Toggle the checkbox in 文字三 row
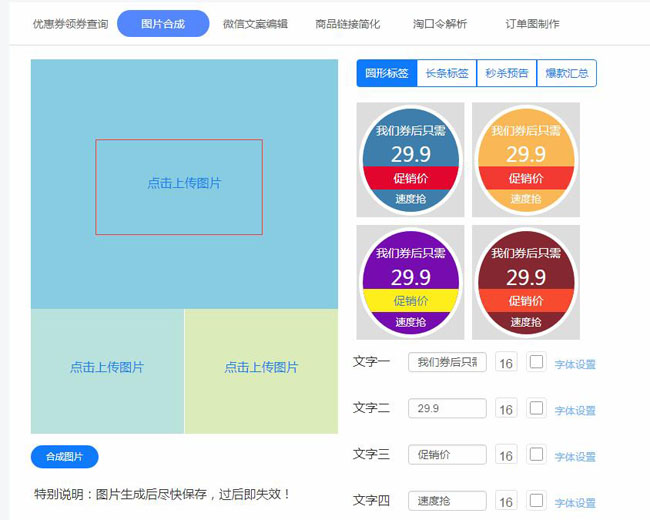Viewport: 650px width, 520px height. pyautogui.click(x=536, y=454)
